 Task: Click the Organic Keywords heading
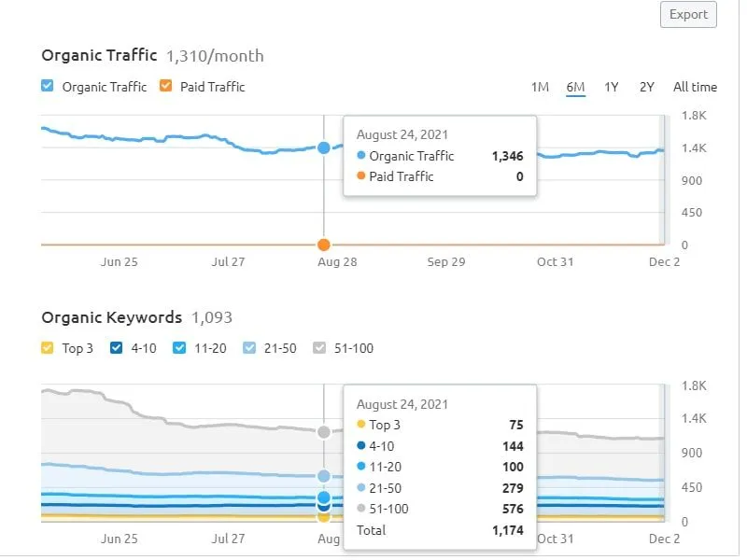click(111, 317)
